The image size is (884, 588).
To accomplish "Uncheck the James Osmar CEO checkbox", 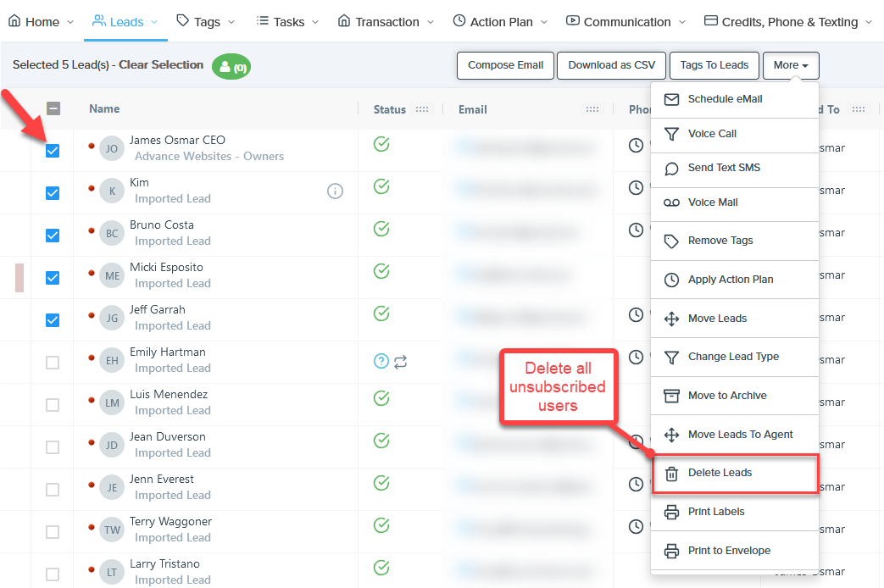I will pos(53,150).
